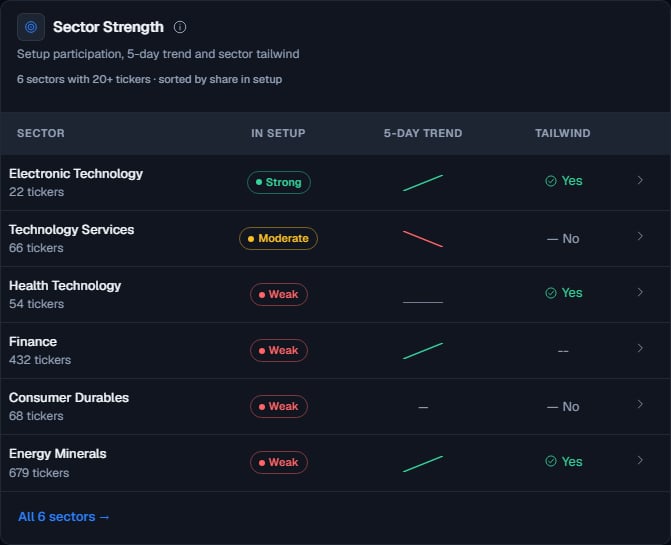Click the IN SETUP column header

pos(278,133)
